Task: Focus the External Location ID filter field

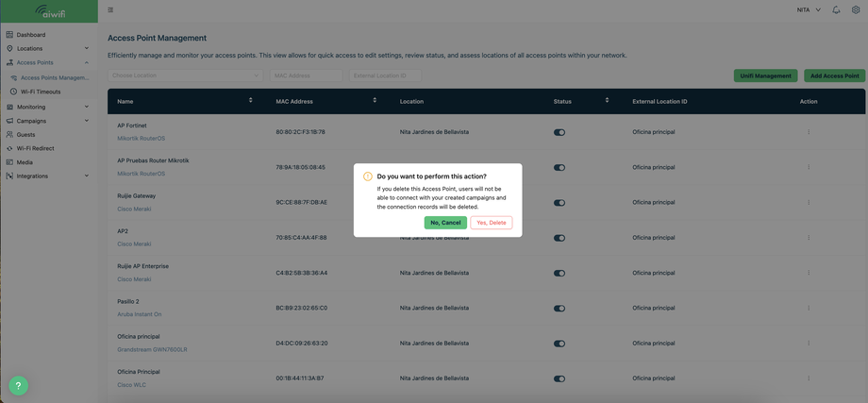Action: click(385, 76)
